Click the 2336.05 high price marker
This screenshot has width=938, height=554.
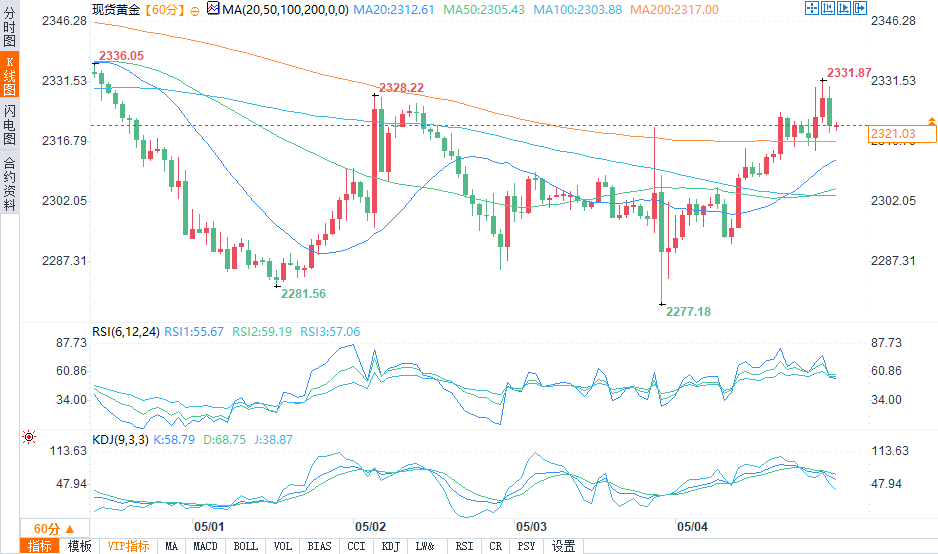(121, 56)
